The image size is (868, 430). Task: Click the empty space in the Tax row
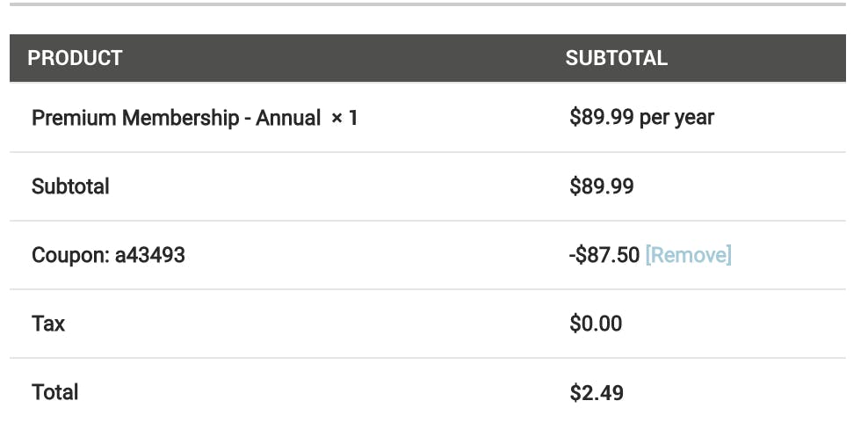click(x=315, y=324)
